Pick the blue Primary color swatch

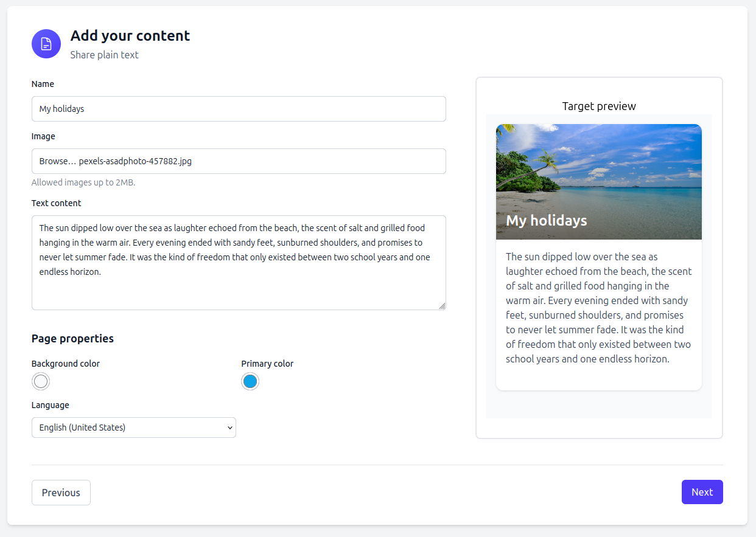[250, 381]
